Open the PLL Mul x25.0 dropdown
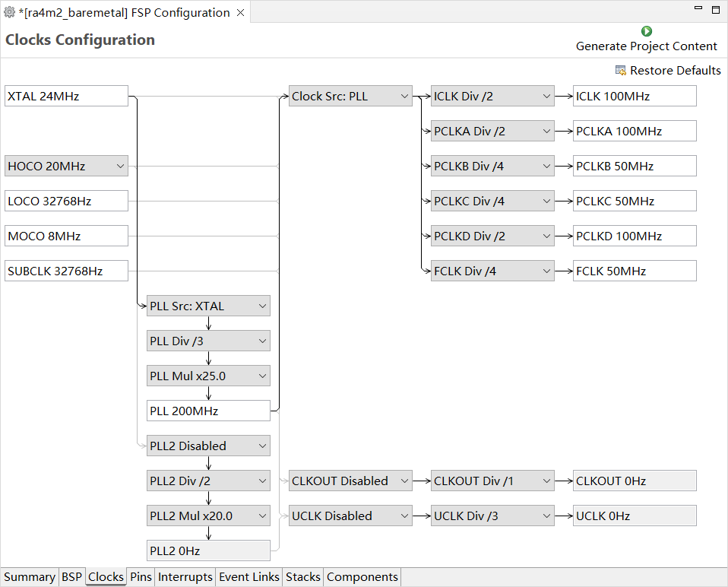 pyautogui.click(x=208, y=376)
